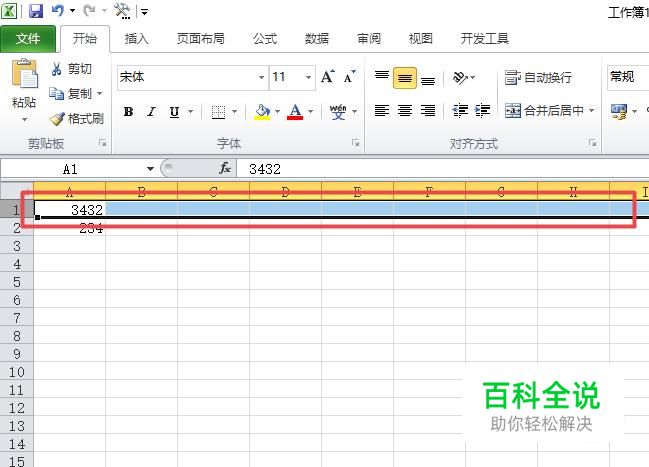Toggle bottom vertical alignment
The width and height of the screenshot is (649, 467).
tap(428, 79)
